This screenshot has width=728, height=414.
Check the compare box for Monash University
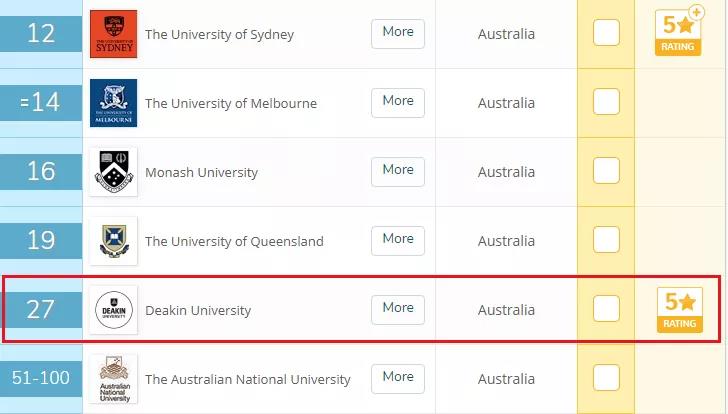click(606, 171)
